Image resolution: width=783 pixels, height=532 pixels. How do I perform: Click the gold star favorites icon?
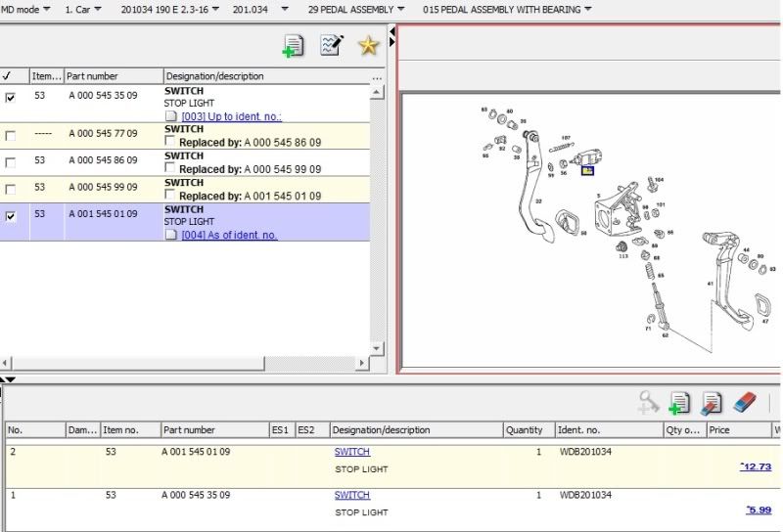pyautogui.click(x=369, y=46)
